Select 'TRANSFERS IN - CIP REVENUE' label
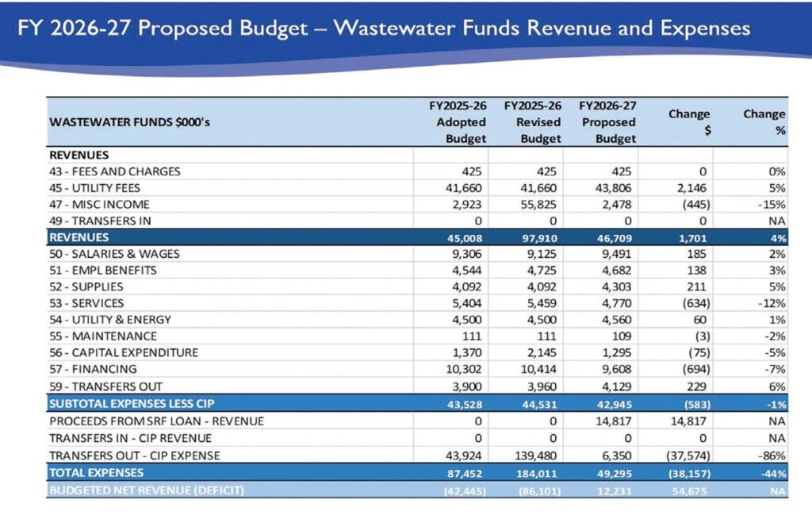 pyautogui.click(x=130, y=438)
